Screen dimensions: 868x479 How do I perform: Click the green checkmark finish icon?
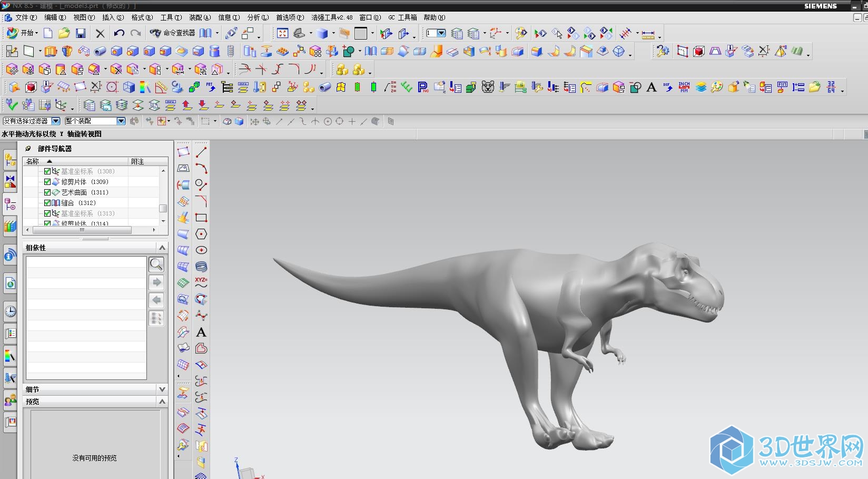pyautogui.click(x=12, y=105)
